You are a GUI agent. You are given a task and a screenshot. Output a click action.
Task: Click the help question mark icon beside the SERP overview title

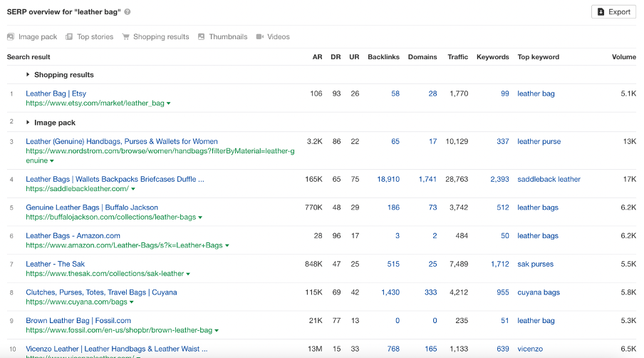click(128, 12)
